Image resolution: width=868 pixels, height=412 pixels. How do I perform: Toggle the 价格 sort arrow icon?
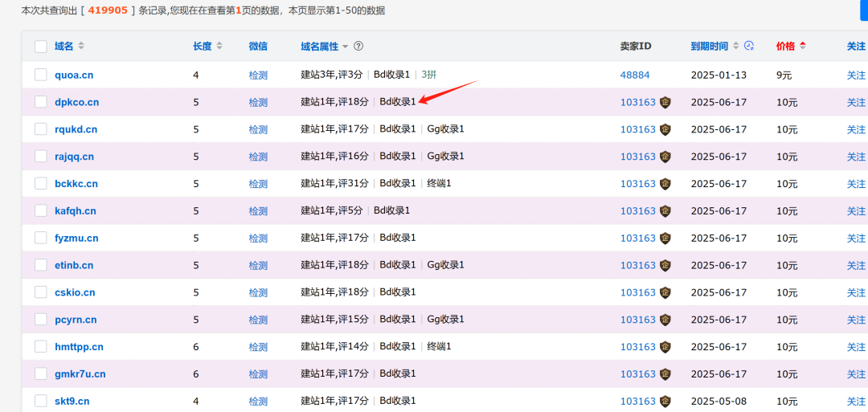[802, 47]
